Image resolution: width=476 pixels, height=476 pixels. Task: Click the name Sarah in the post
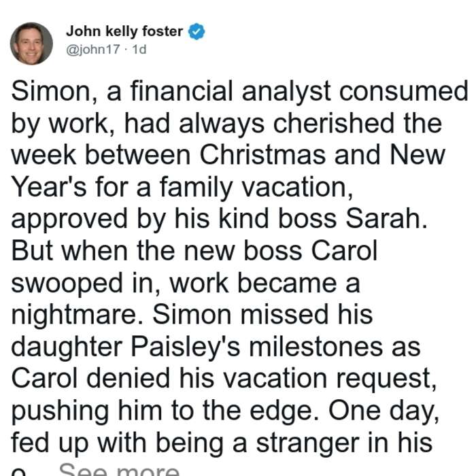386,218
